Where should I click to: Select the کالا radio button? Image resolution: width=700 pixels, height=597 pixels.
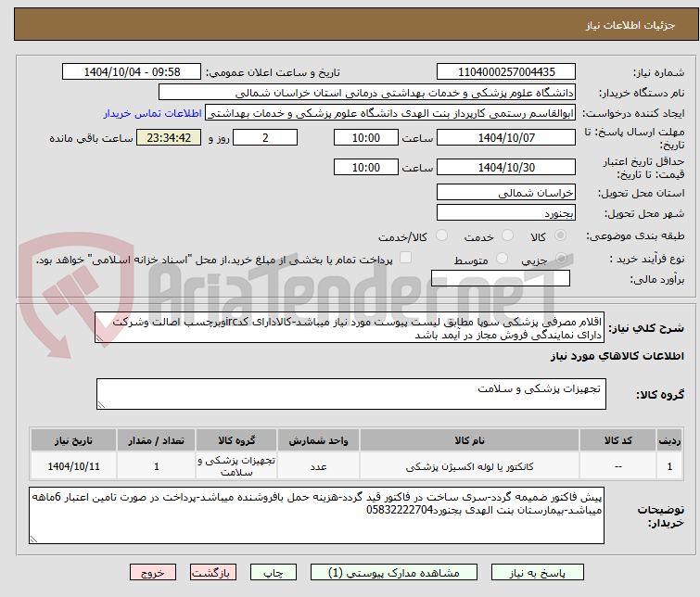pyautogui.click(x=560, y=235)
